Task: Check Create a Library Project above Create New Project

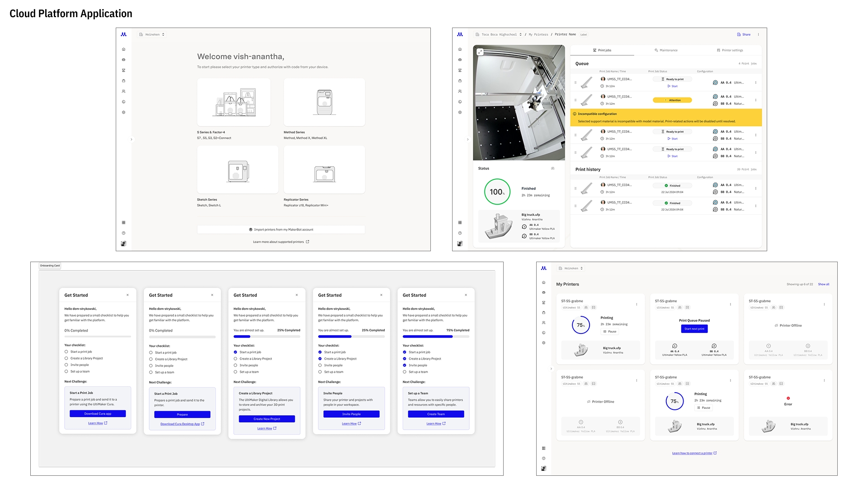Action: coord(236,359)
